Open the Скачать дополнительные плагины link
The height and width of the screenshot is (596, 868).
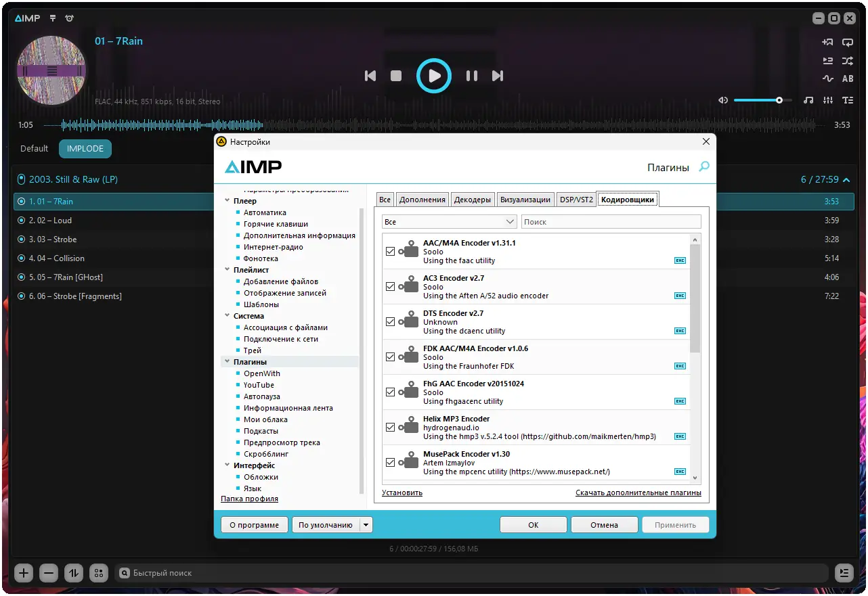coord(638,492)
